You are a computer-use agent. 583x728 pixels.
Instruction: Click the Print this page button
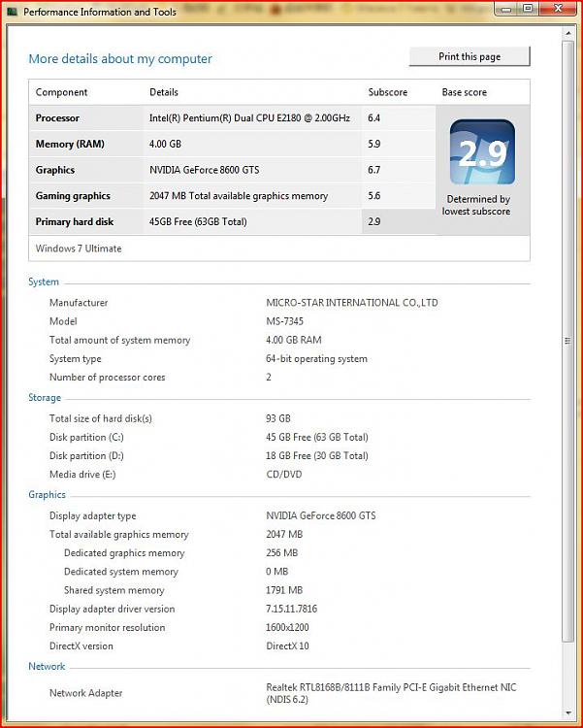tap(470, 56)
